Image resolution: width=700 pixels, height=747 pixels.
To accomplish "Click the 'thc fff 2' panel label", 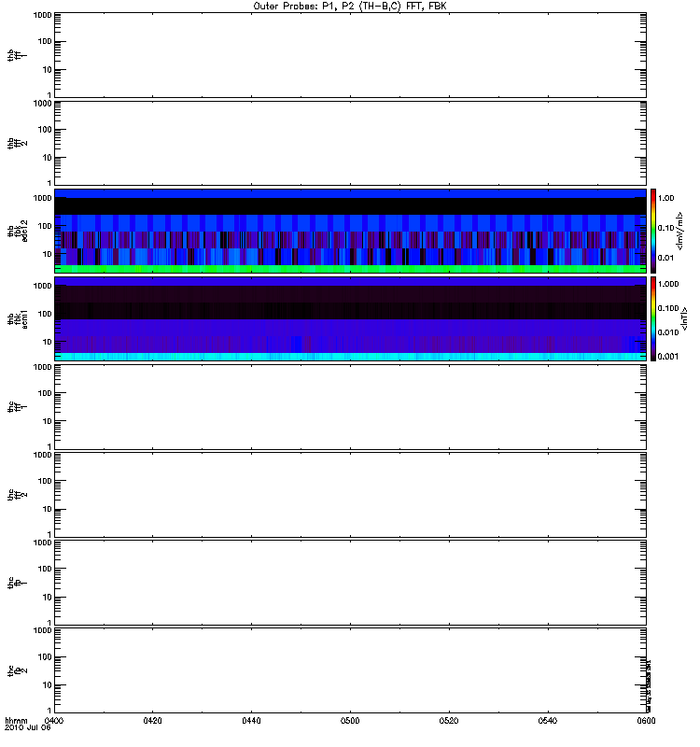I will point(17,495).
